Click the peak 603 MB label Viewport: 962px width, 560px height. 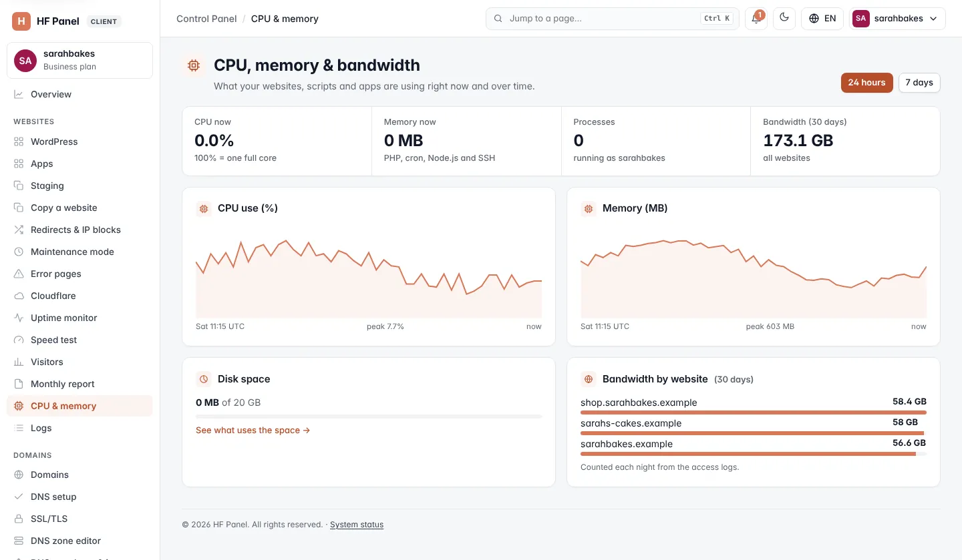click(x=770, y=326)
